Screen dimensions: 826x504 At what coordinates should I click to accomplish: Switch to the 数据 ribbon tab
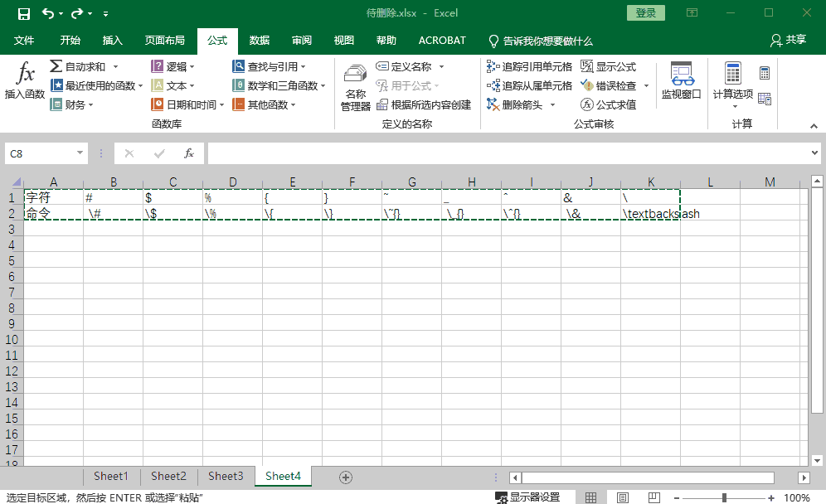259,40
